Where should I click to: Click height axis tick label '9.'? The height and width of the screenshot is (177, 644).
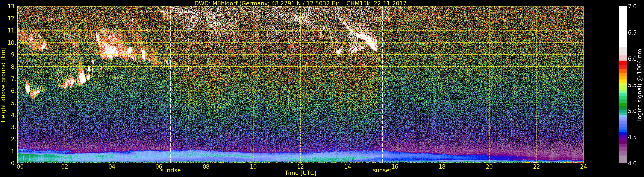pyautogui.click(x=13, y=55)
